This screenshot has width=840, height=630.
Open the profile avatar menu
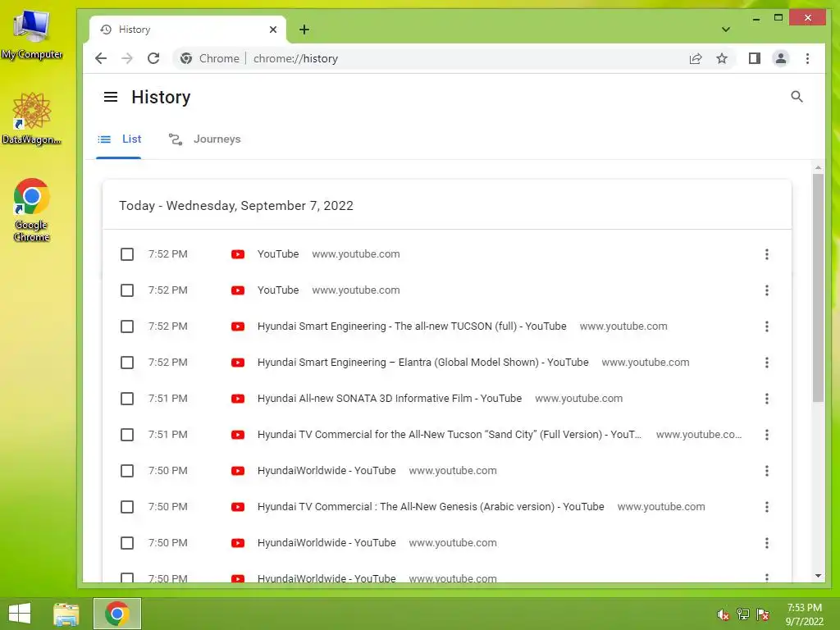(x=781, y=58)
